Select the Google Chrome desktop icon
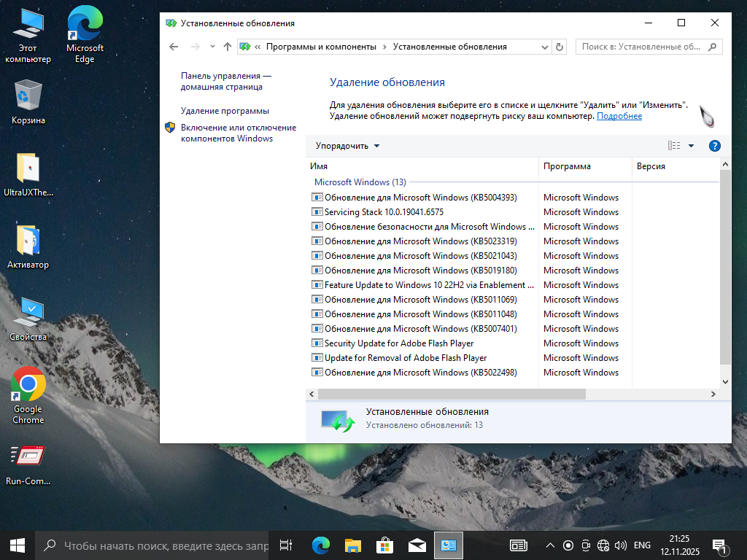Viewport: 747px width, 560px height. [x=28, y=394]
